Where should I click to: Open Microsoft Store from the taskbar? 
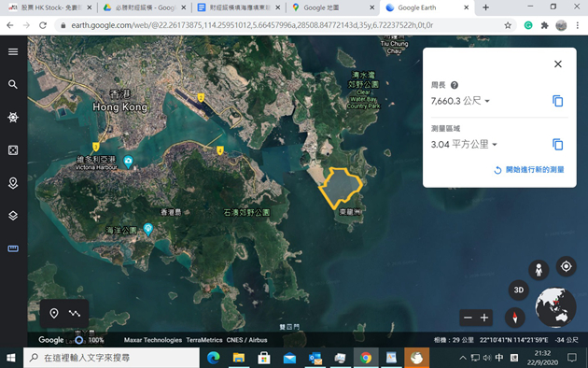[264, 358]
